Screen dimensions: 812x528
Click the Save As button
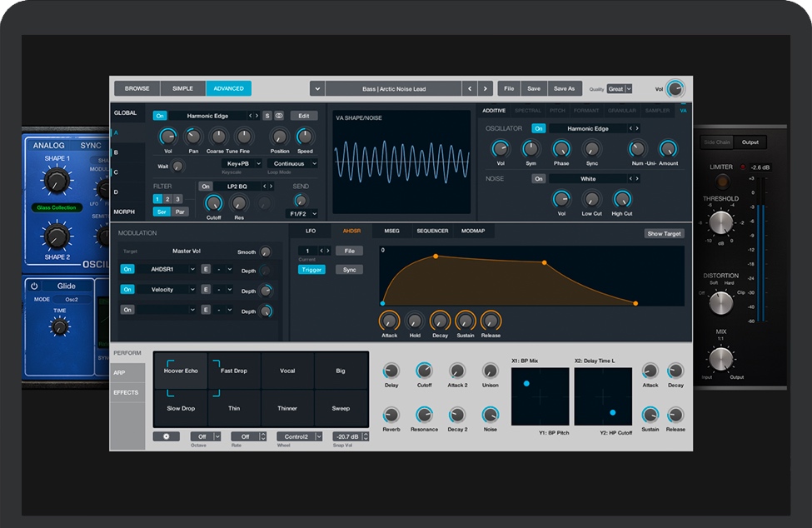click(565, 88)
